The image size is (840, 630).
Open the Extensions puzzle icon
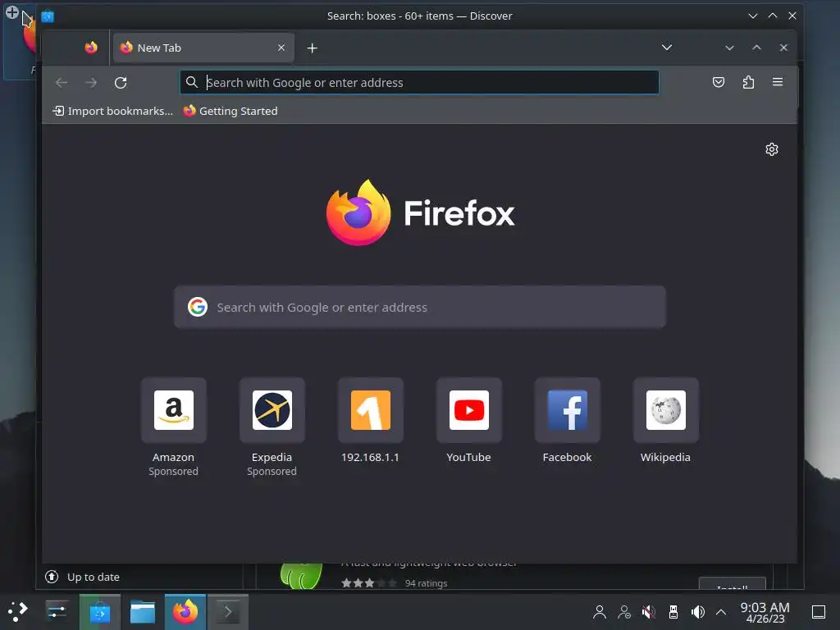point(748,82)
